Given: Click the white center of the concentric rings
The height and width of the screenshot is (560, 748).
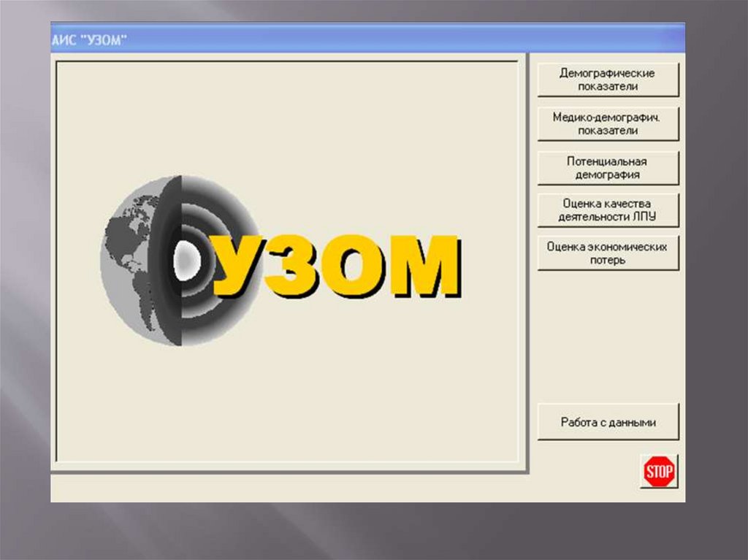Looking at the screenshot, I should (186, 260).
